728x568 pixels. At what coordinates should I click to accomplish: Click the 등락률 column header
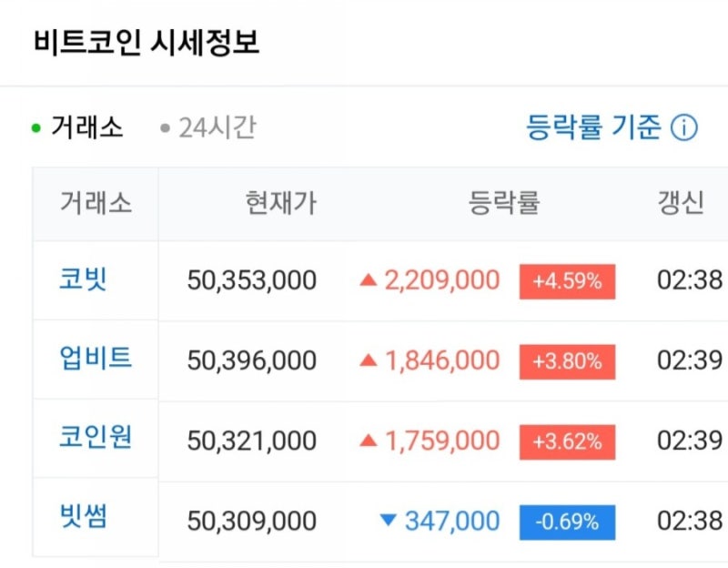click(x=504, y=203)
